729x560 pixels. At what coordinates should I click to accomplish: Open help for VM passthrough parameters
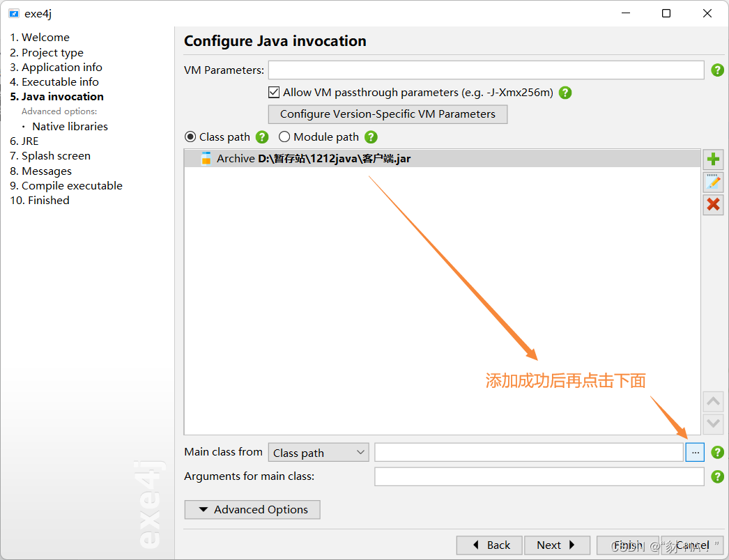tap(565, 92)
